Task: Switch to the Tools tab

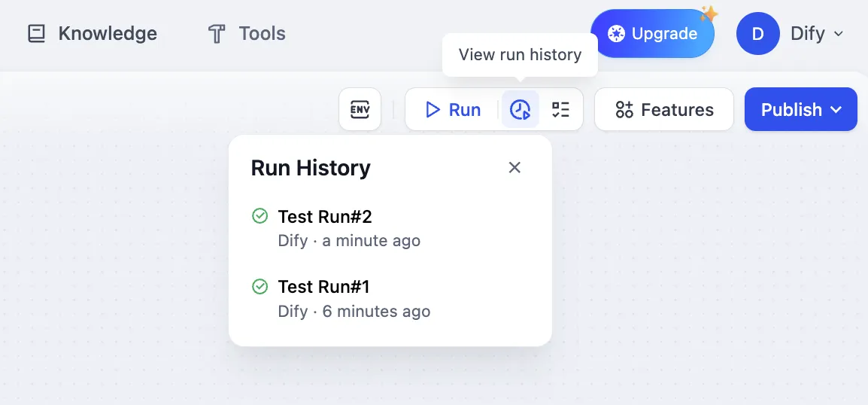Action: tap(262, 34)
